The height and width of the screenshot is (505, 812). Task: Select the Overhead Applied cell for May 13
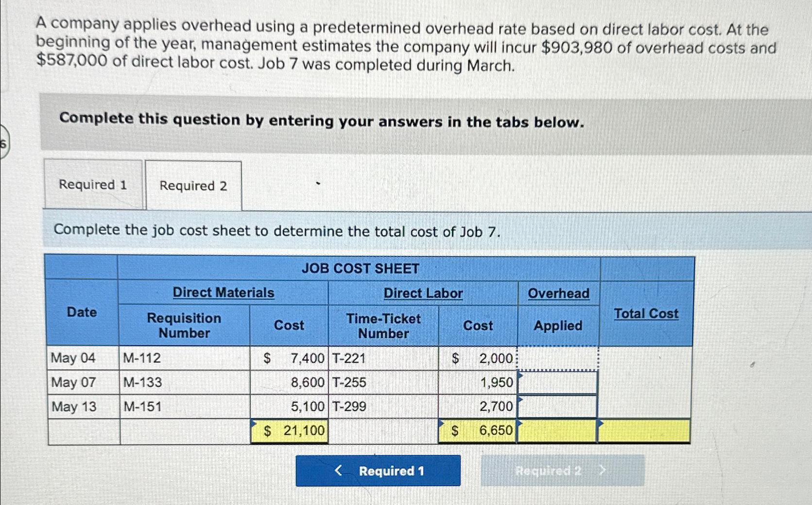tap(557, 407)
